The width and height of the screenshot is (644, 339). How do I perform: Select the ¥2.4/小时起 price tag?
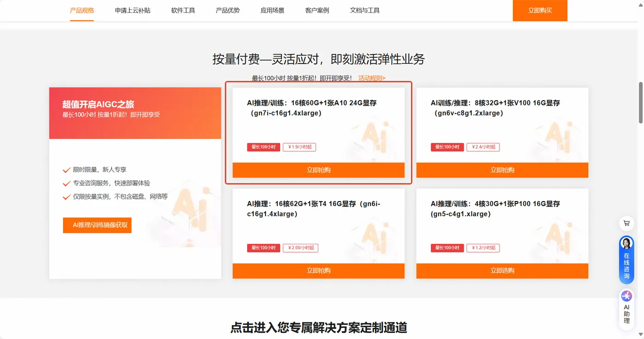pos(483,147)
